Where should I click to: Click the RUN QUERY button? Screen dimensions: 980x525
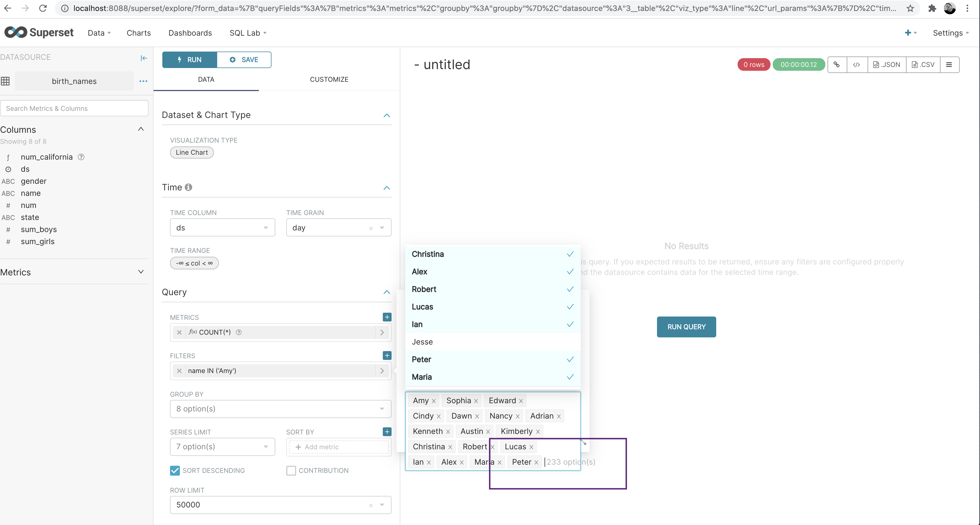[686, 326]
